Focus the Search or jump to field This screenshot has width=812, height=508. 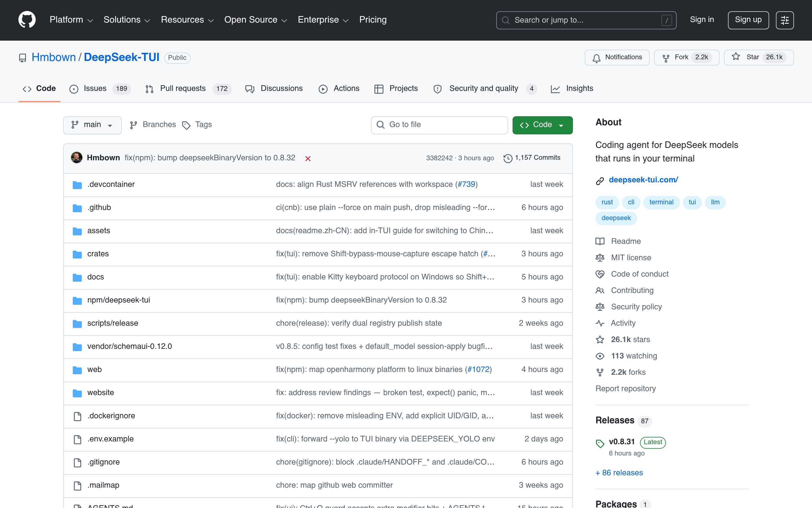pos(586,20)
